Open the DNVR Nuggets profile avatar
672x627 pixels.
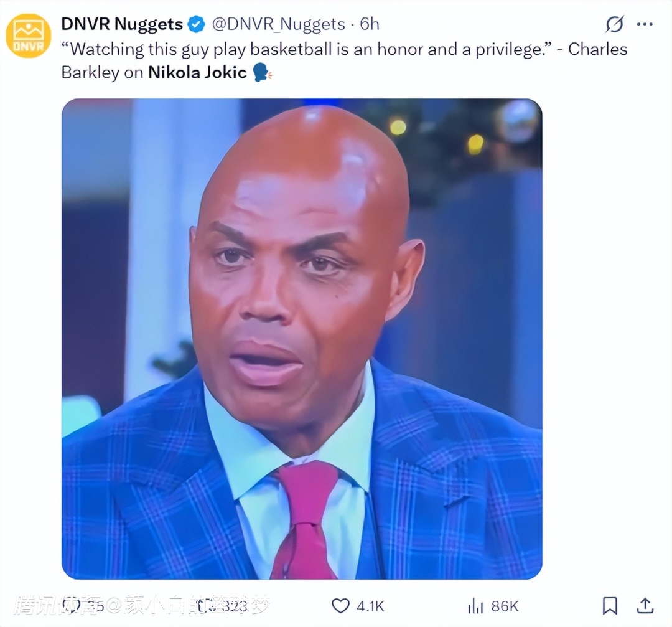[28, 35]
